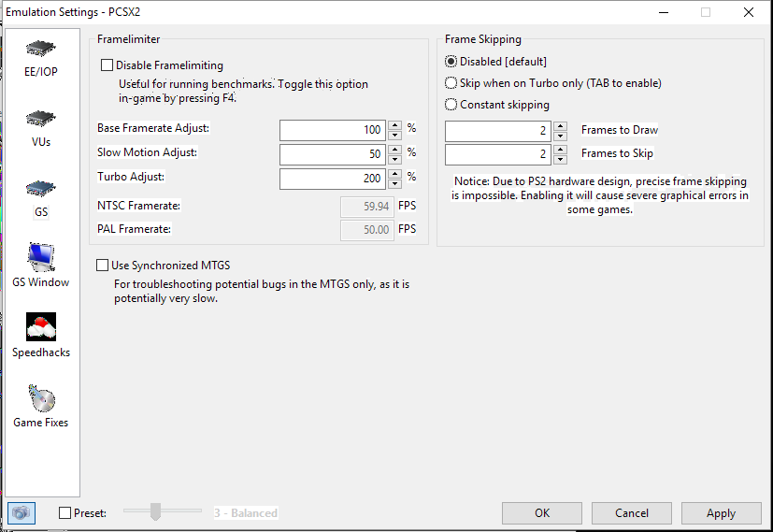Decrease Turbo Adjust value

(x=394, y=184)
